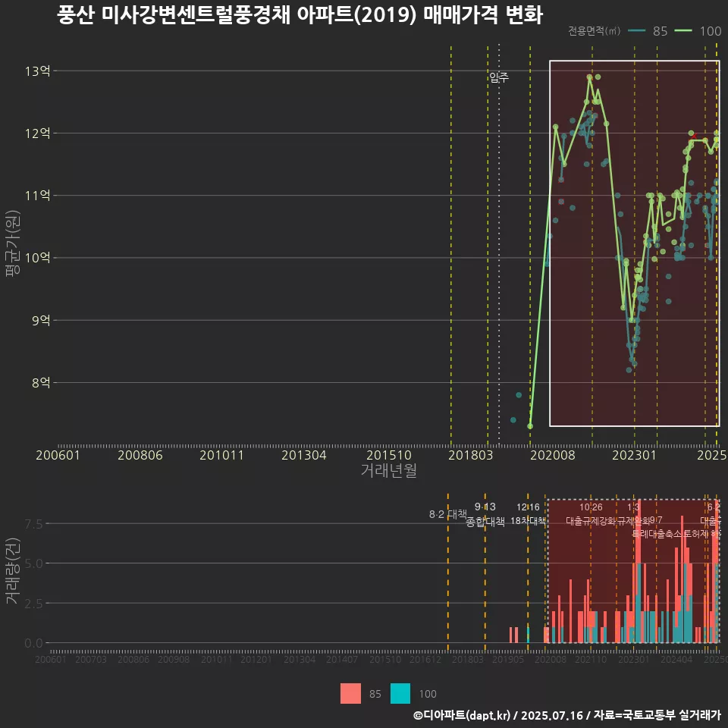Click the 201304 tick label on the price chart
The height and width of the screenshot is (728, 728).
click(304, 455)
